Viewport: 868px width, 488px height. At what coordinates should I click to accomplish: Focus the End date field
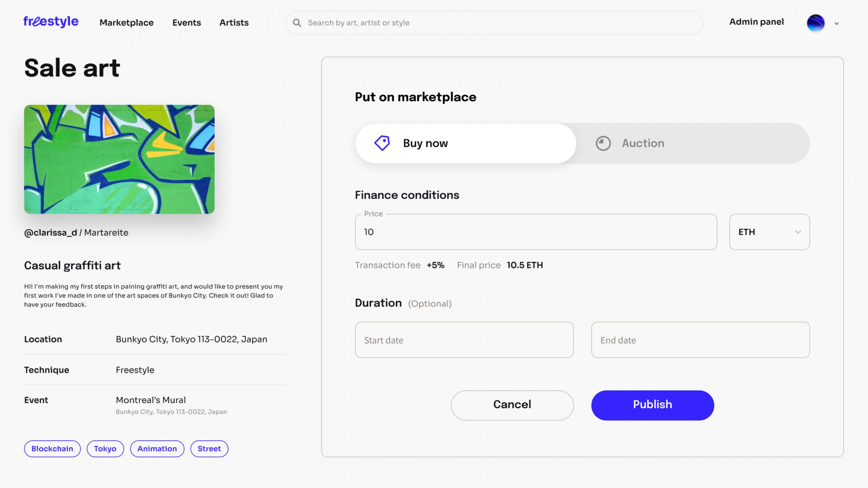700,340
